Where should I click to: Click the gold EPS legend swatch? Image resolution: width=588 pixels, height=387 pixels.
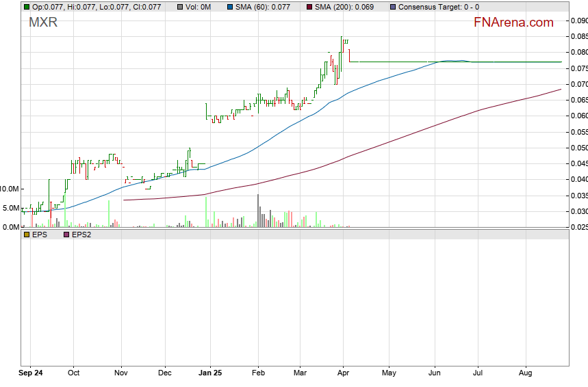pyautogui.click(x=26, y=235)
